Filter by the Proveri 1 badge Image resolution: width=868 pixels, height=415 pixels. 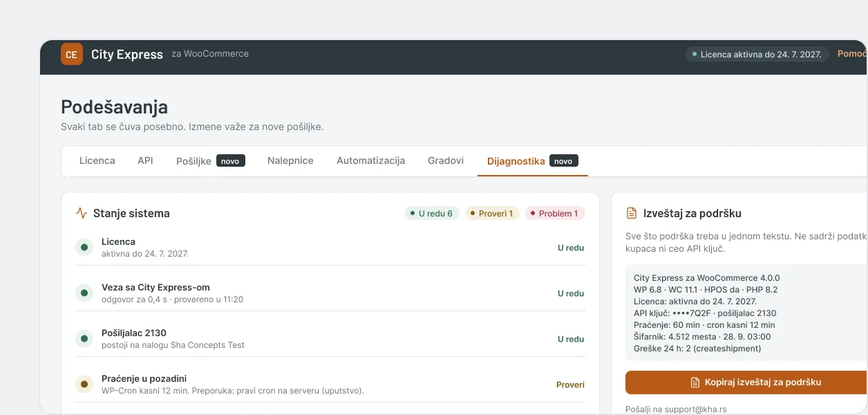pyautogui.click(x=492, y=213)
